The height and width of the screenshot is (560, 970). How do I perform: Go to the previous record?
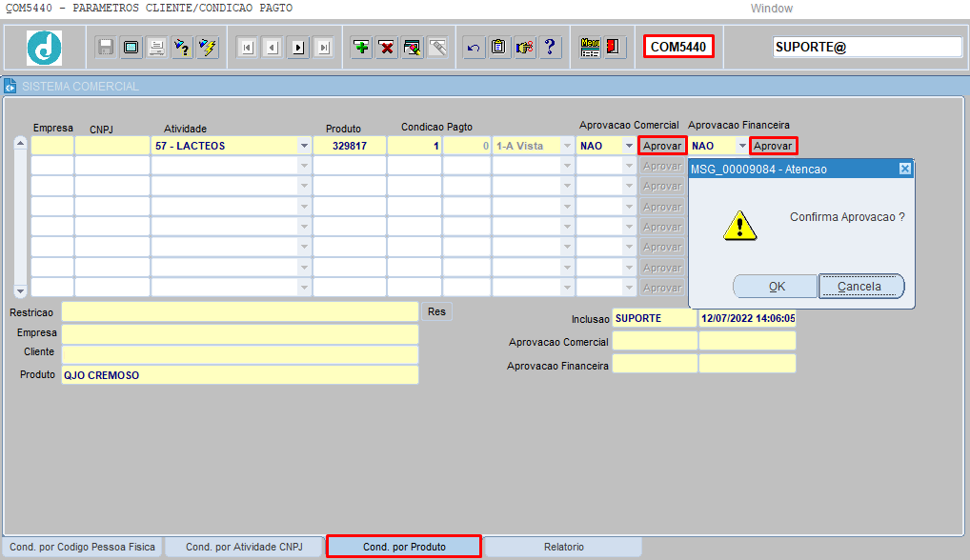click(x=273, y=48)
